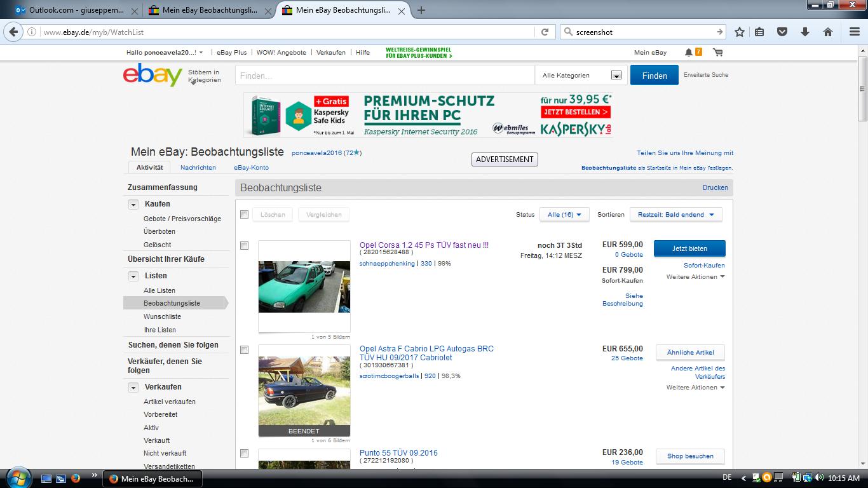The image size is (868, 488).
Task: Click the eBay logo
Action: pos(153,75)
